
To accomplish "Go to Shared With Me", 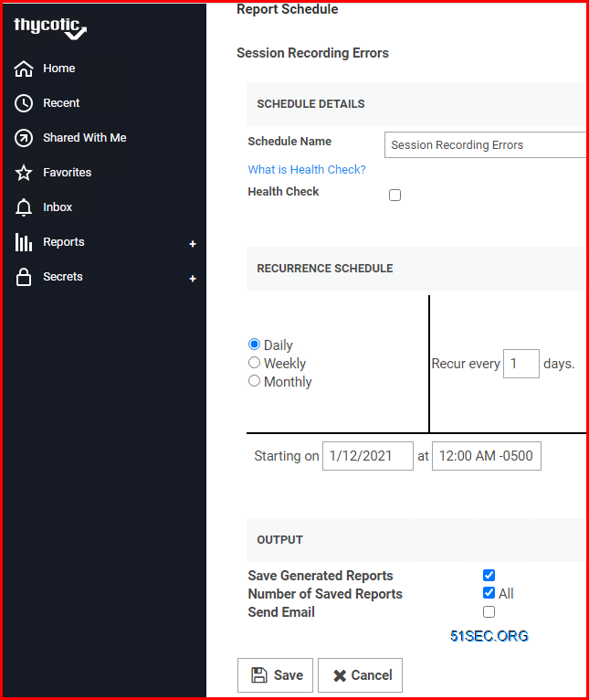I will click(x=85, y=138).
